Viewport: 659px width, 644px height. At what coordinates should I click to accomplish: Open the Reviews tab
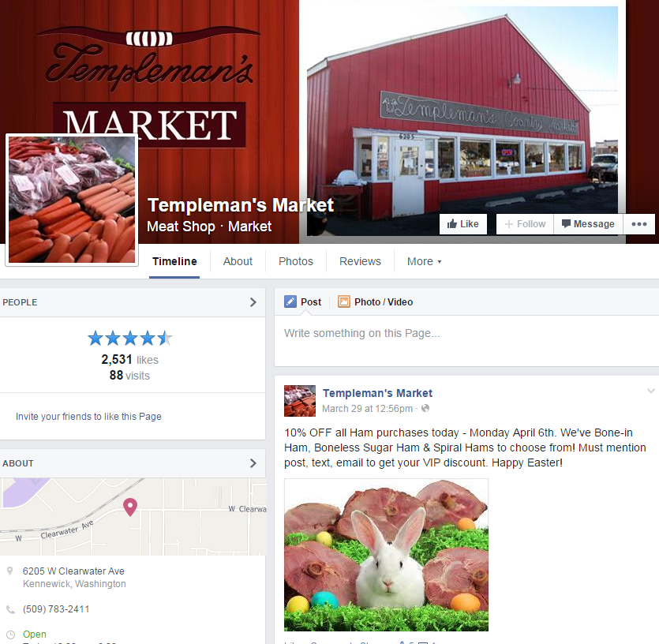pyautogui.click(x=360, y=261)
